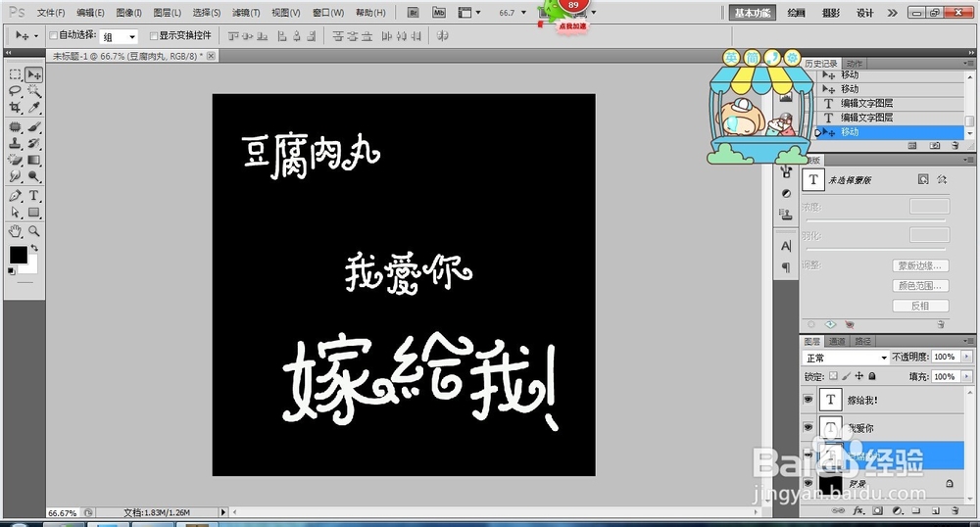Hide the 背景 layer eye
Image resolution: width=980 pixels, height=527 pixels.
pyautogui.click(x=808, y=484)
